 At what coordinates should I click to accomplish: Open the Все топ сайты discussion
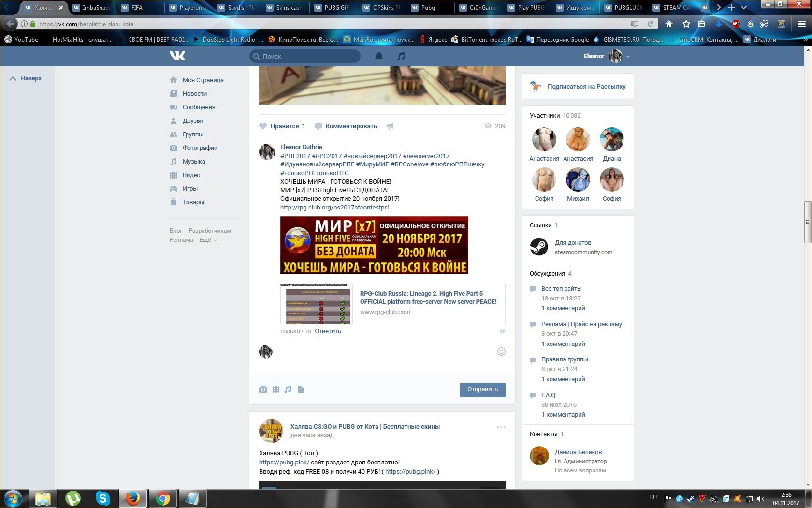click(562, 289)
